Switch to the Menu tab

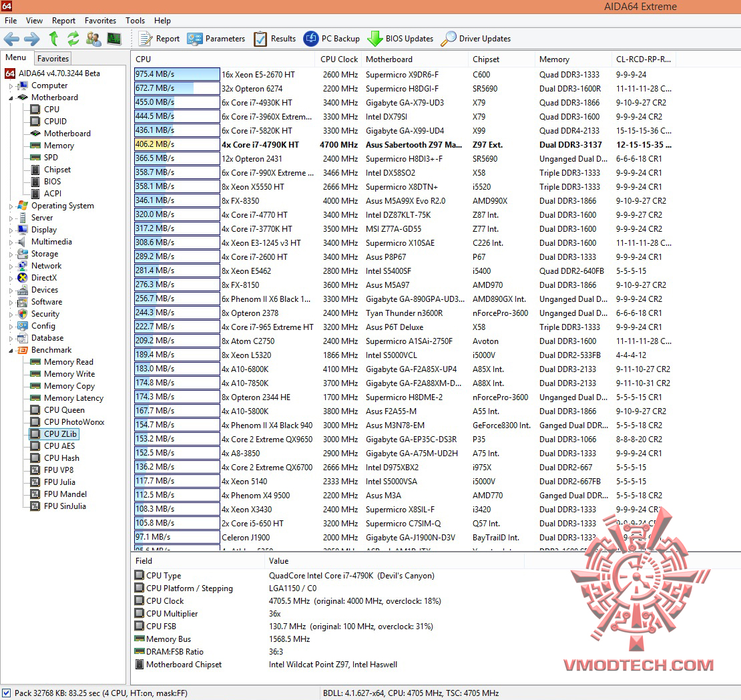click(x=15, y=57)
